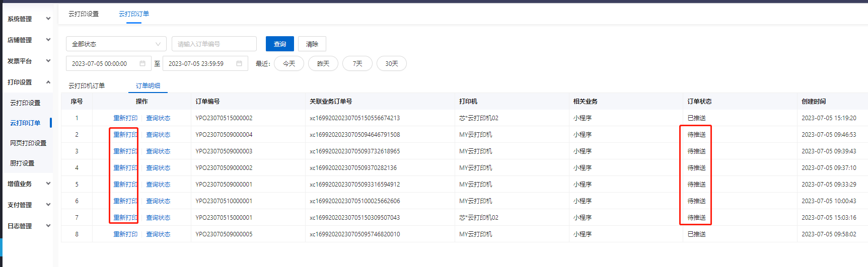Click 查询状态 for order YPO23070515000001

[x=158, y=217]
